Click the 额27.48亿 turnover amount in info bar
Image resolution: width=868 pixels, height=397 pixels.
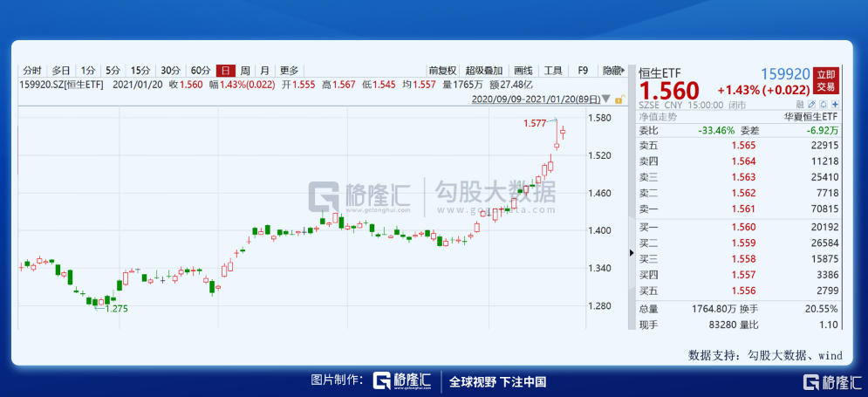click(509, 85)
